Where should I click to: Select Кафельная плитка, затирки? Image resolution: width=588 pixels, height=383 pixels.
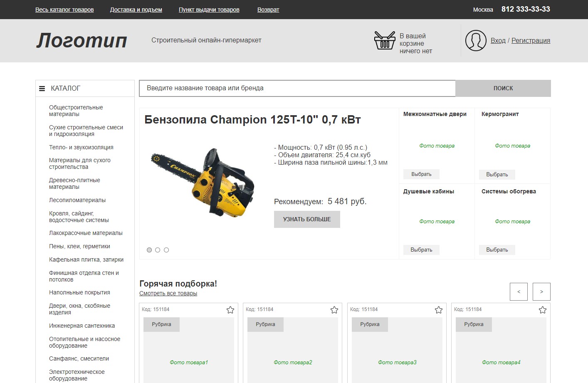tap(86, 259)
